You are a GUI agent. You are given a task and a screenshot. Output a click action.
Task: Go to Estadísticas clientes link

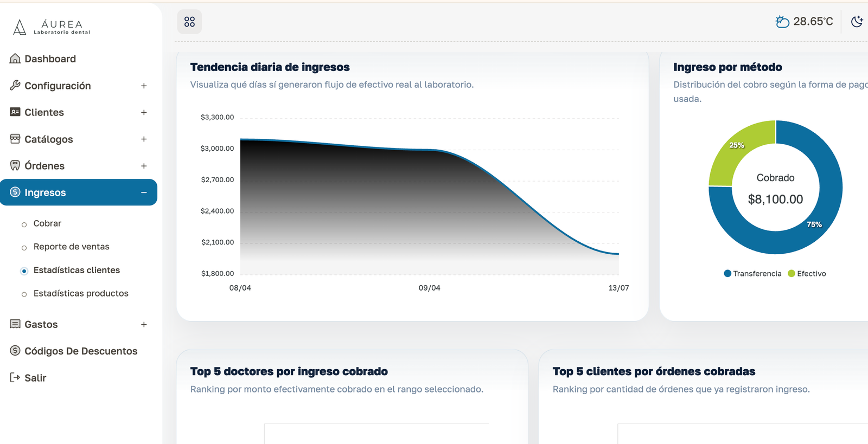click(x=76, y=270)
